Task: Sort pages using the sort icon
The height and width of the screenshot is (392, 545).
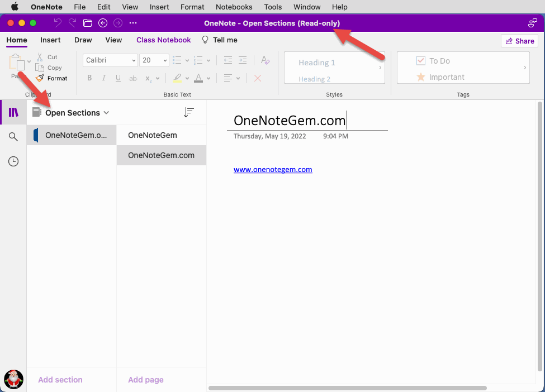Action: tap(189, 112)
